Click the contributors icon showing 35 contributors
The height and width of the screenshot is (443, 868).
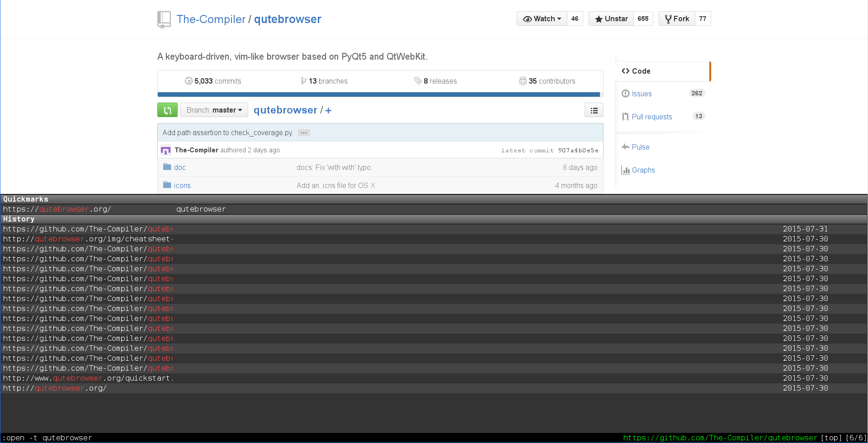[x=523, y=81]
